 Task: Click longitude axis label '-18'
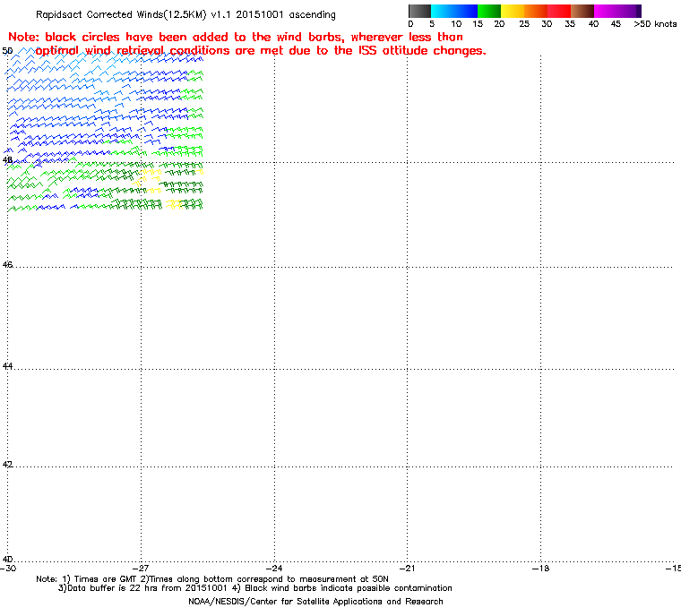point(540,569)
